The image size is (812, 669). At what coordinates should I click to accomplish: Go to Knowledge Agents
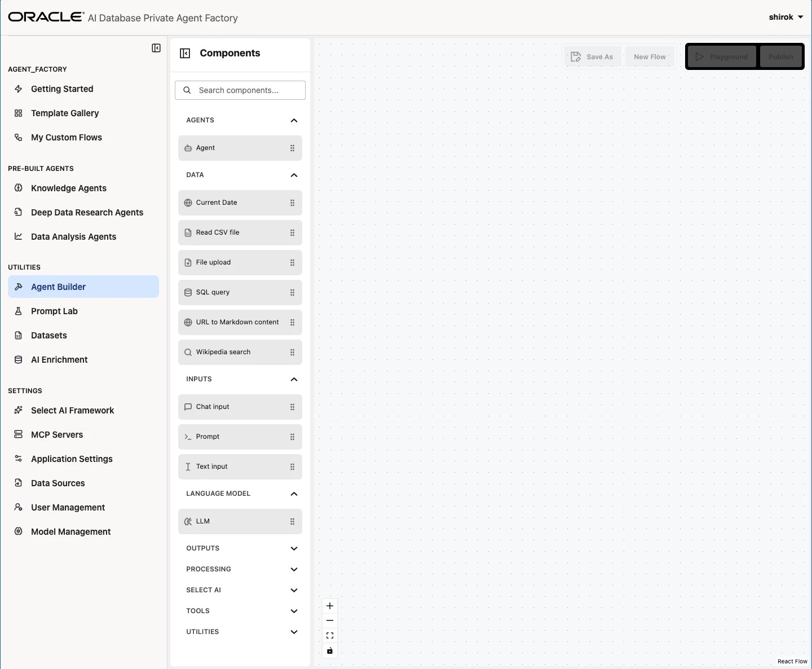[83, 188]
